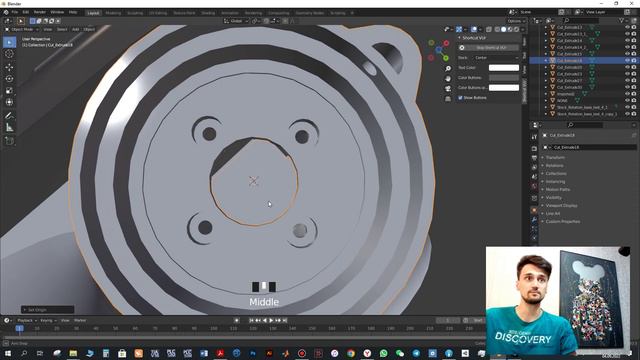This screenshot has width=640, height=360.
Task: Open the Output properties tab
Action: click(534, 158)
